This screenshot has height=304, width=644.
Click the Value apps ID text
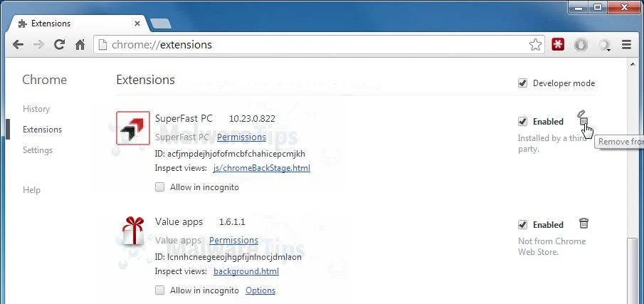pyautogui.click(x=228, y=257)
